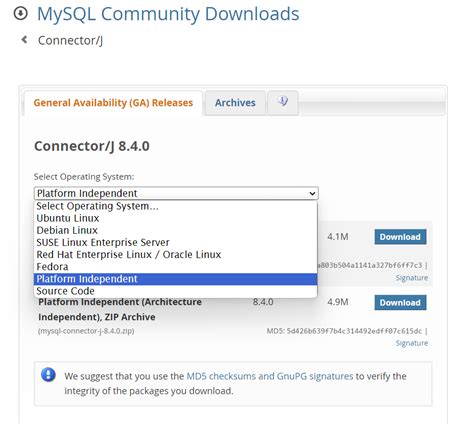Click the ZIP MD5 checksum value
The height and width of the screenshot is (424, 474).
pos(354,331)
